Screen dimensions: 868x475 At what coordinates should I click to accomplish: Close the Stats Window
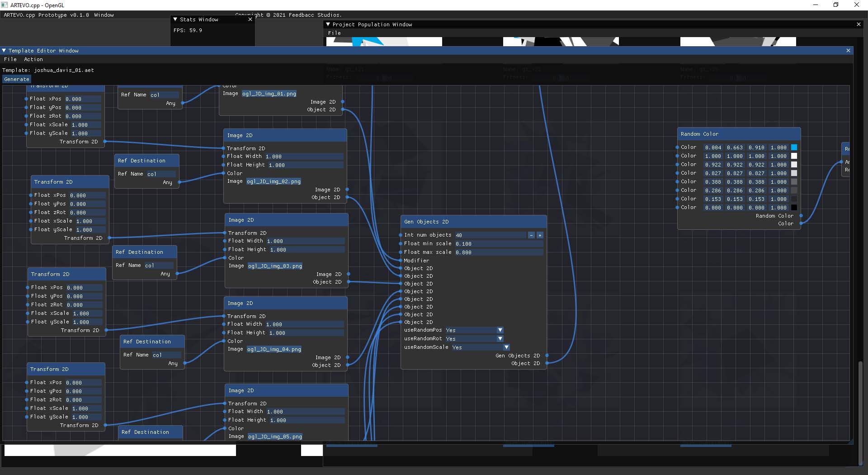pyautogui.click(x=250, y=19)
